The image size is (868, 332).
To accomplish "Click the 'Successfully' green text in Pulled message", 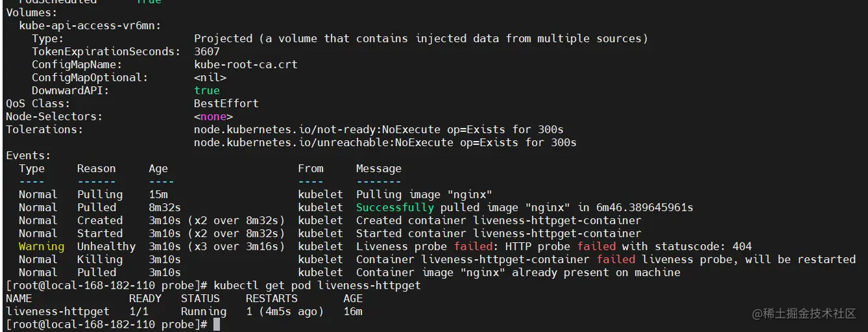I will click(395, 207).
